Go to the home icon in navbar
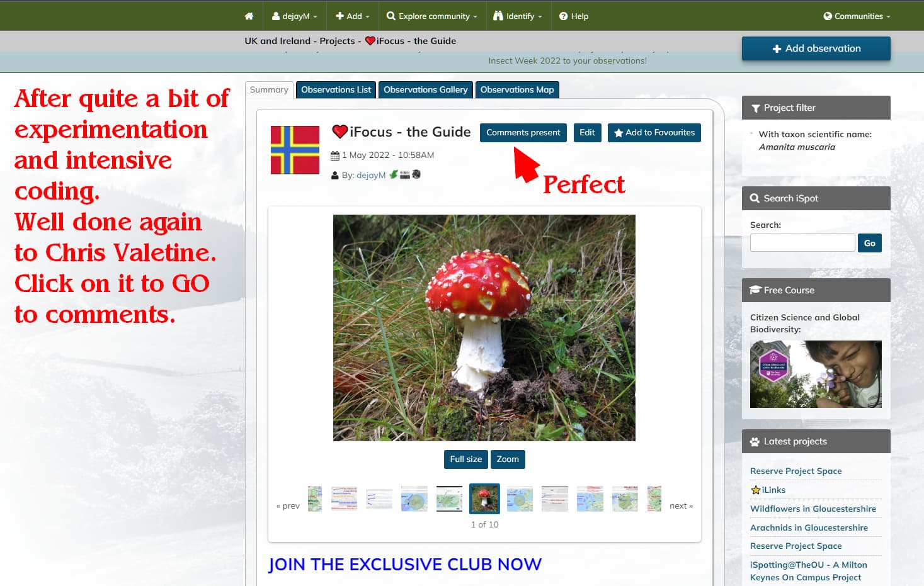924x586 pixels. (x=249, y=16)
